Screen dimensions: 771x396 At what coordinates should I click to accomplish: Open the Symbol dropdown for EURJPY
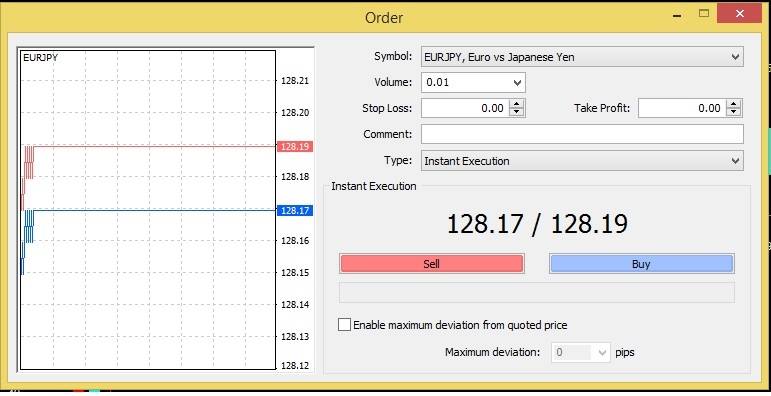coord(735,57)
